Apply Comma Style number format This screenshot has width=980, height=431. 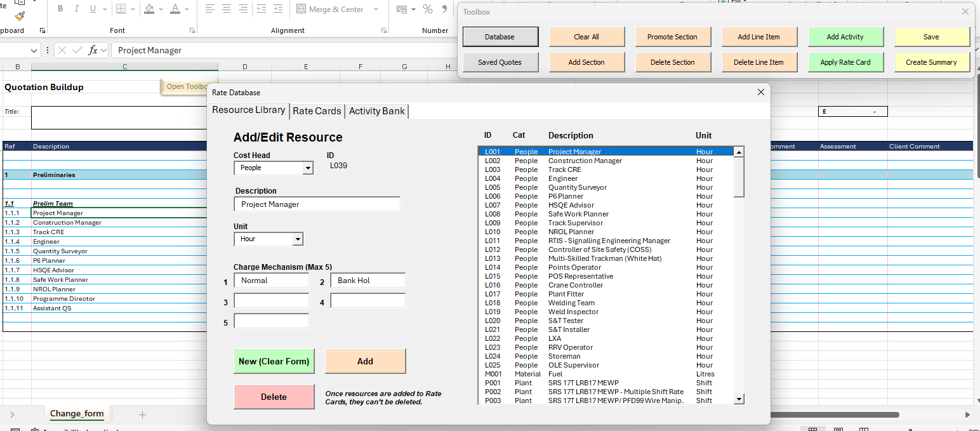coord(444,9)
